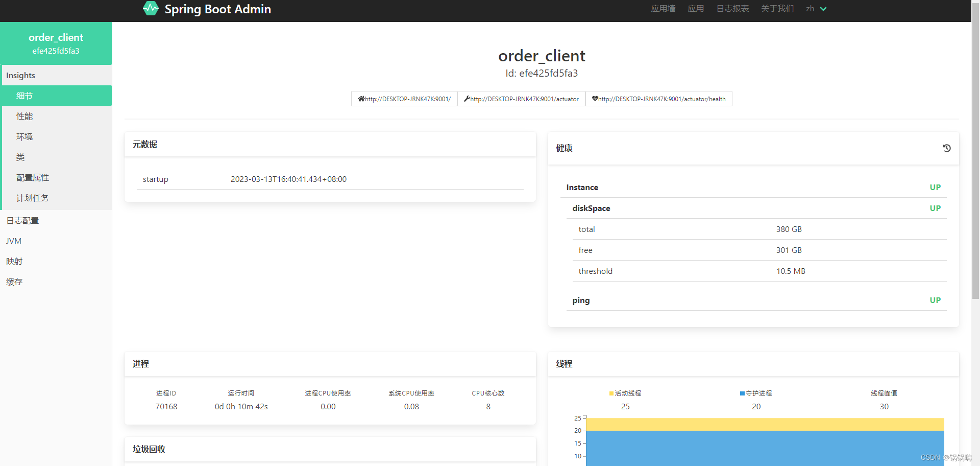Select 配置属性 in the sidebar
Screen dimensions: 980x466
(x=57, y=177)
